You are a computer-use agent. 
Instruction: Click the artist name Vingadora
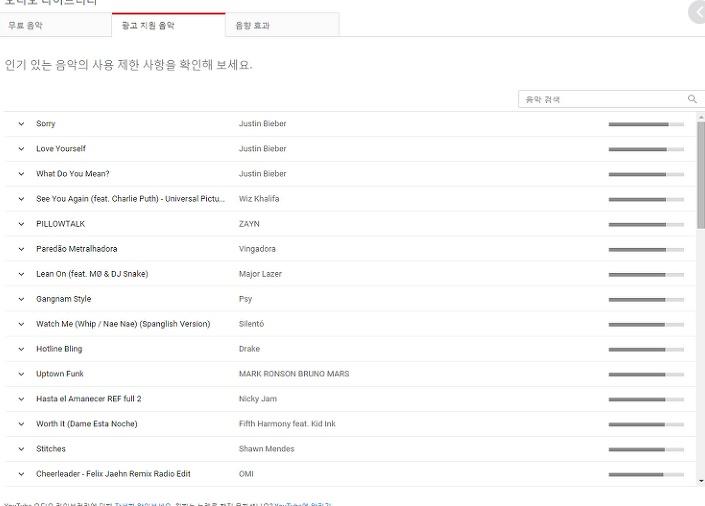pos(257,249)
